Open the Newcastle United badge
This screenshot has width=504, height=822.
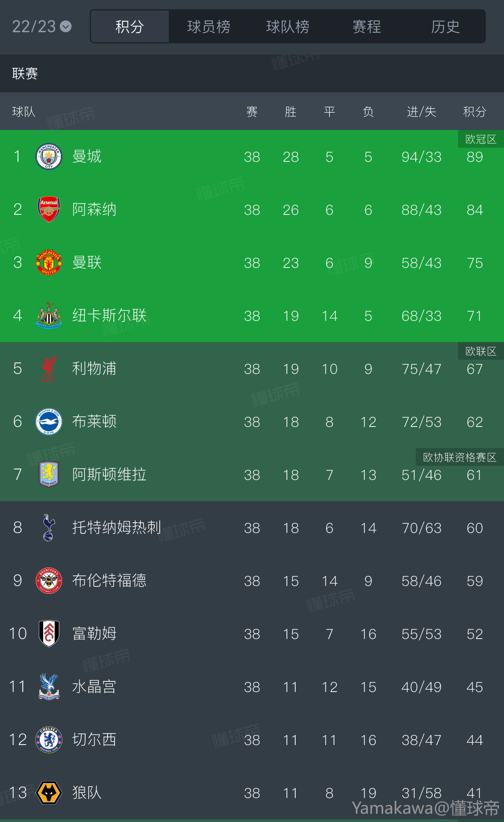click(x=49, y=315)
